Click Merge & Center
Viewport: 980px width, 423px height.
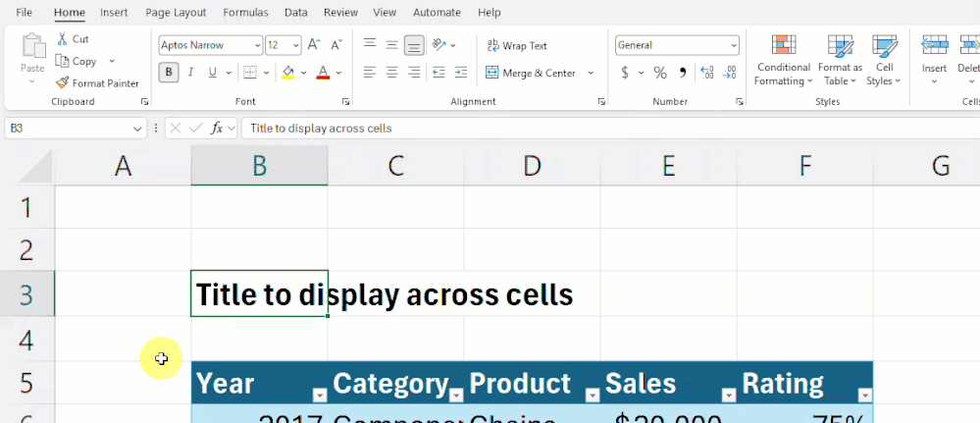click(x=531, y=74)
